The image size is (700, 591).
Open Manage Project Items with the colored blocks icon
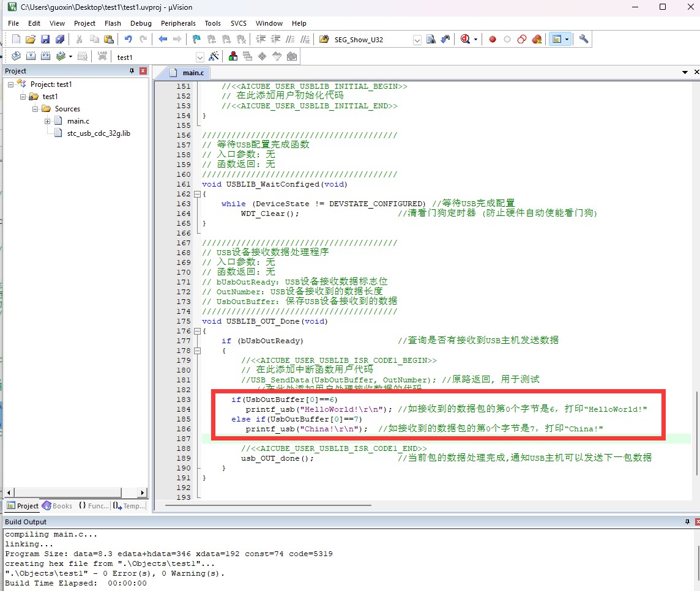click(233, 56)
